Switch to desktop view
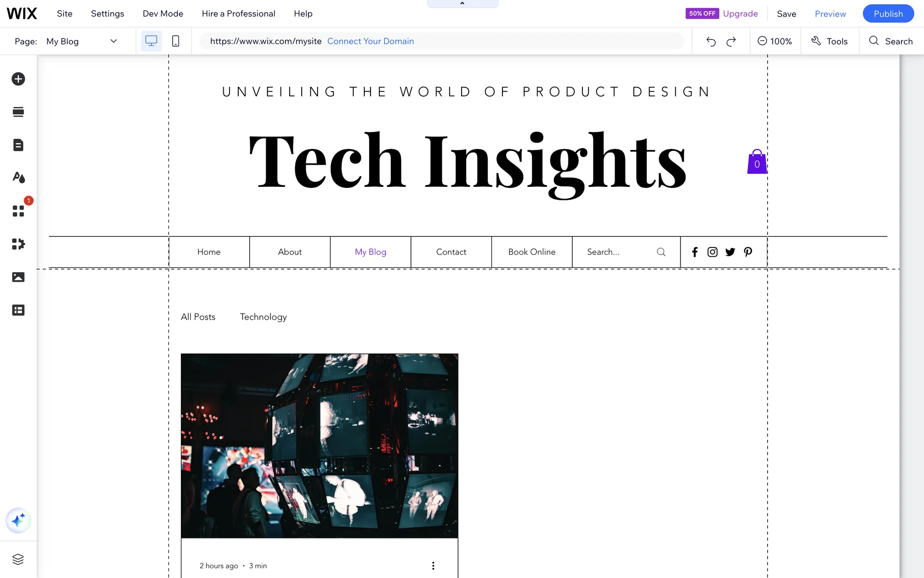This screenshot has width=924, height=578. click(151, 41)
